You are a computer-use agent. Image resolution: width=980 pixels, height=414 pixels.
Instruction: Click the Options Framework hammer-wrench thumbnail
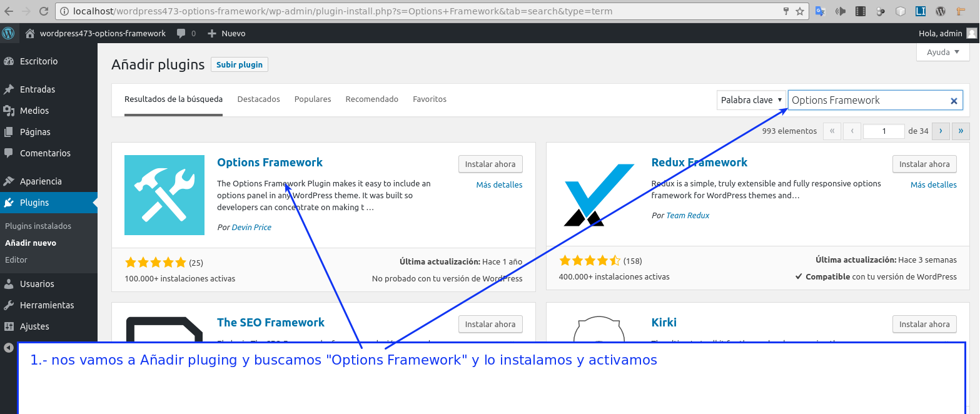(x=164, y=195)
